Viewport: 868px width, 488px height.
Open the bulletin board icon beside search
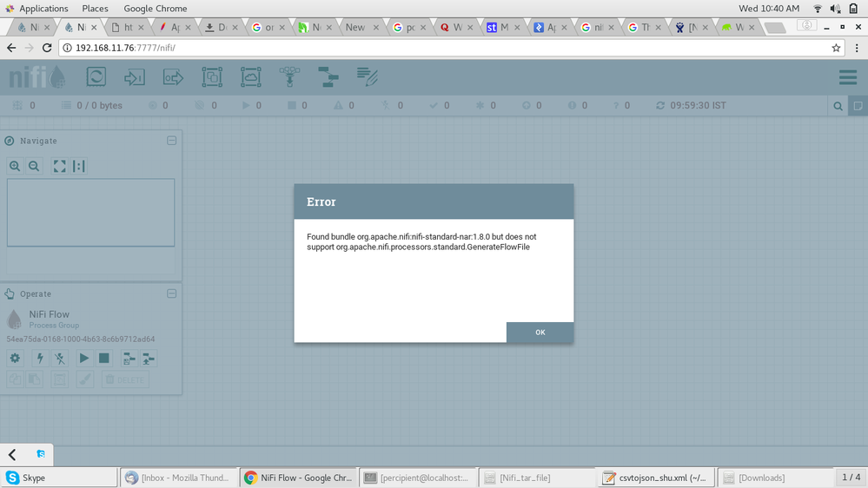click(x=858, y=106)
